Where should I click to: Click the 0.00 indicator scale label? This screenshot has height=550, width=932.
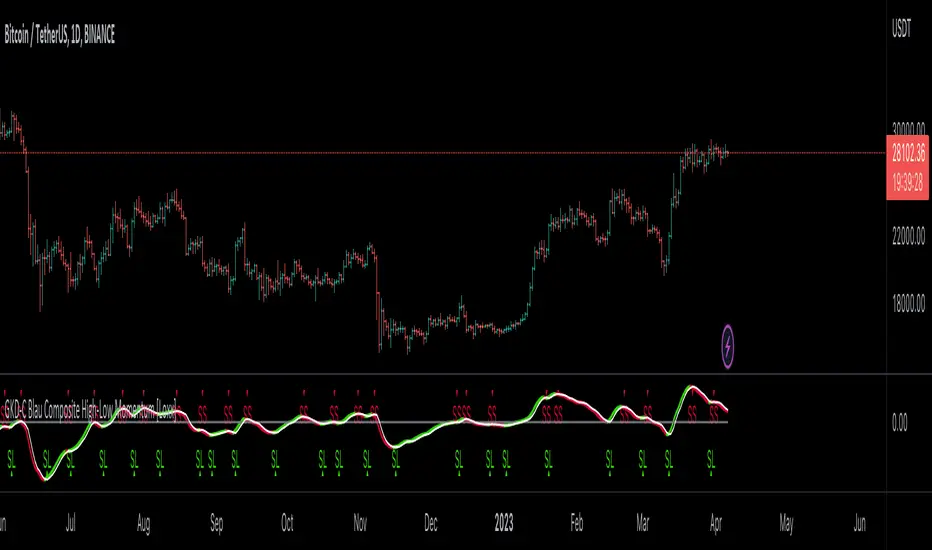click(x=899, y=423)
